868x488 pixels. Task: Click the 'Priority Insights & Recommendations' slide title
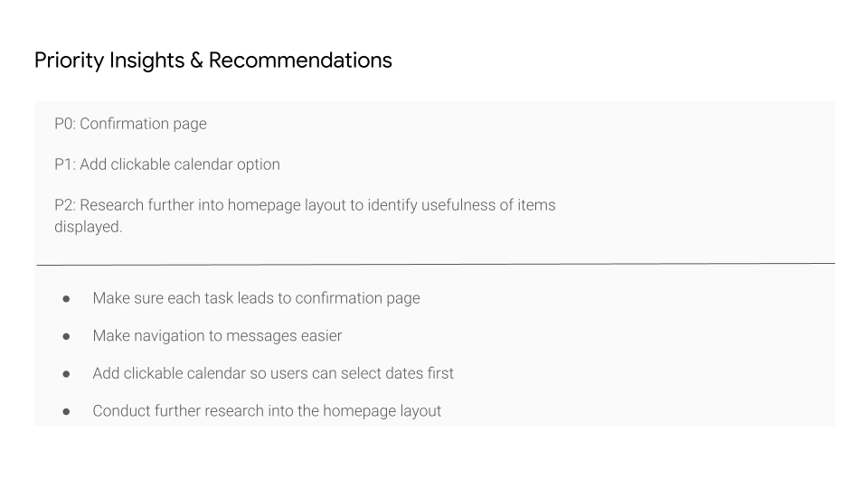coord(213,61)
